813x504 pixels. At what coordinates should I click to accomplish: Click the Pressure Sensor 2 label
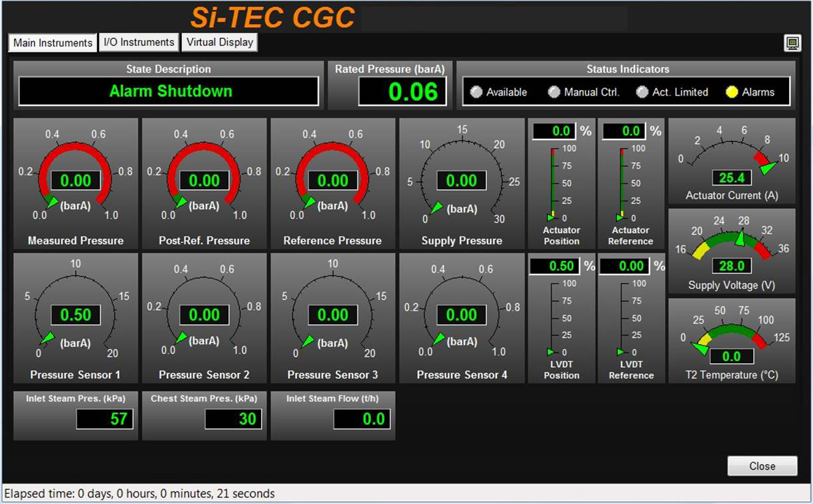click(x=204, y=375)
